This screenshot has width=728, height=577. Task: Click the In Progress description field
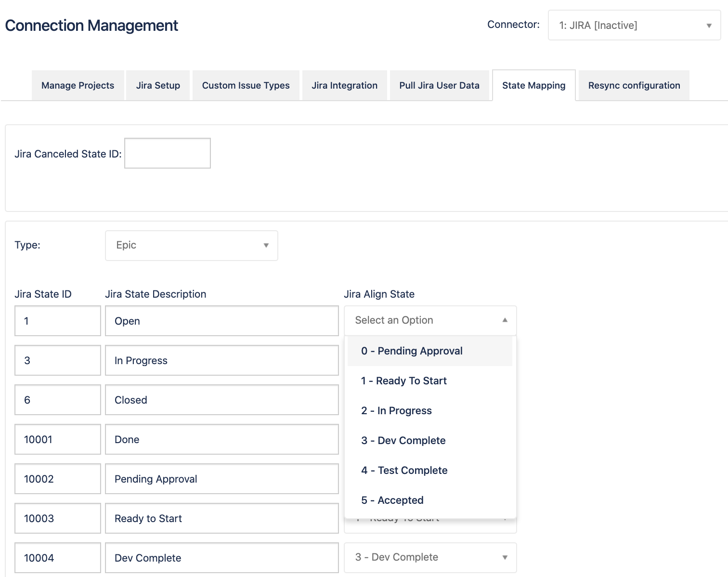pos(222,360)
